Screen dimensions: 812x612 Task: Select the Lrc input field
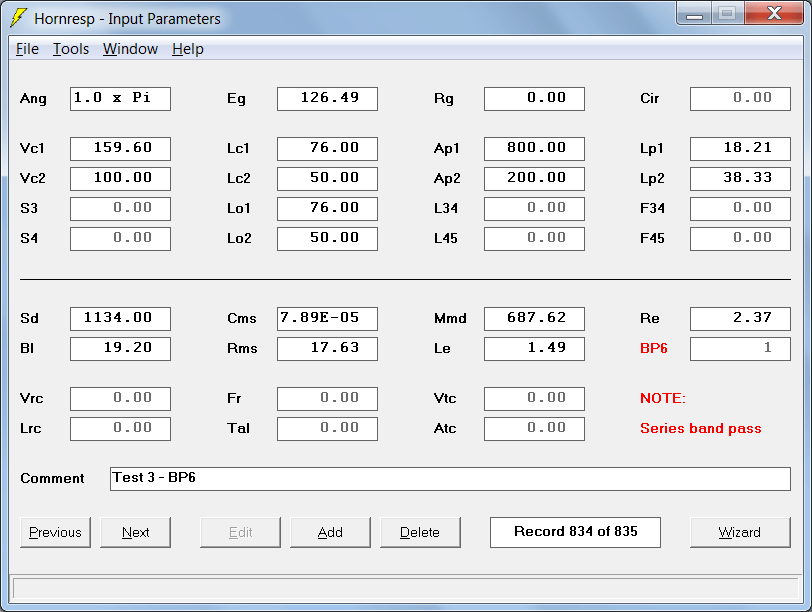[120, 429]
